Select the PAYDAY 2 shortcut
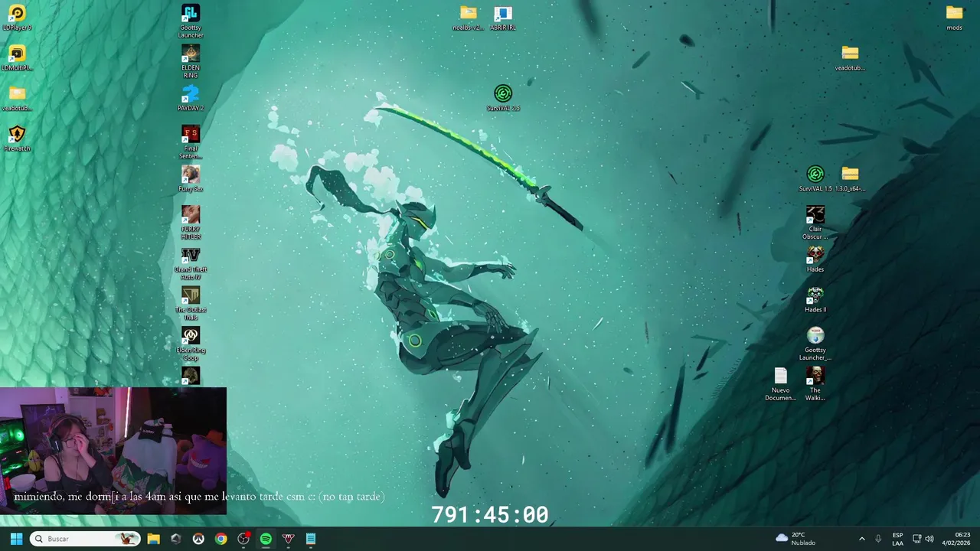 click(x=191, y=99)
